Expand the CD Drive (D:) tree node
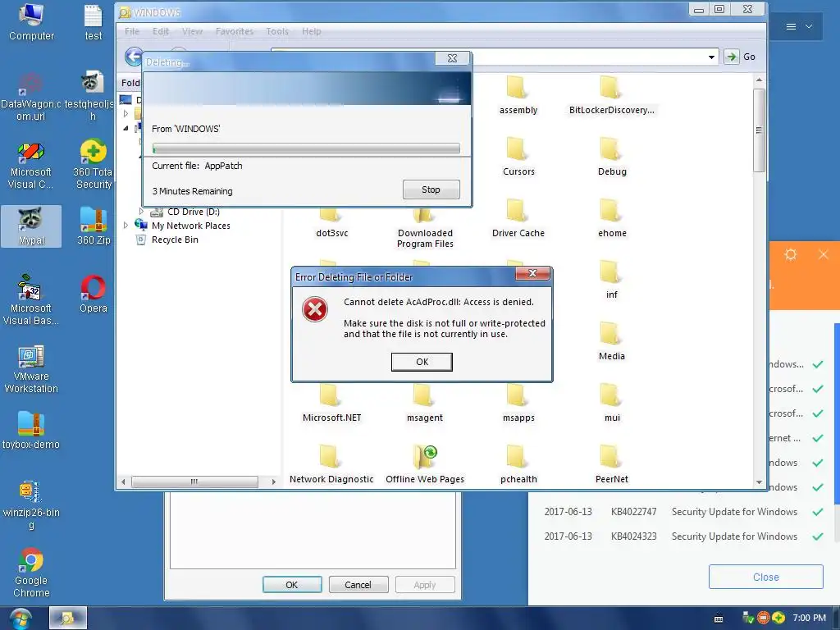 (x=141, y=212)
